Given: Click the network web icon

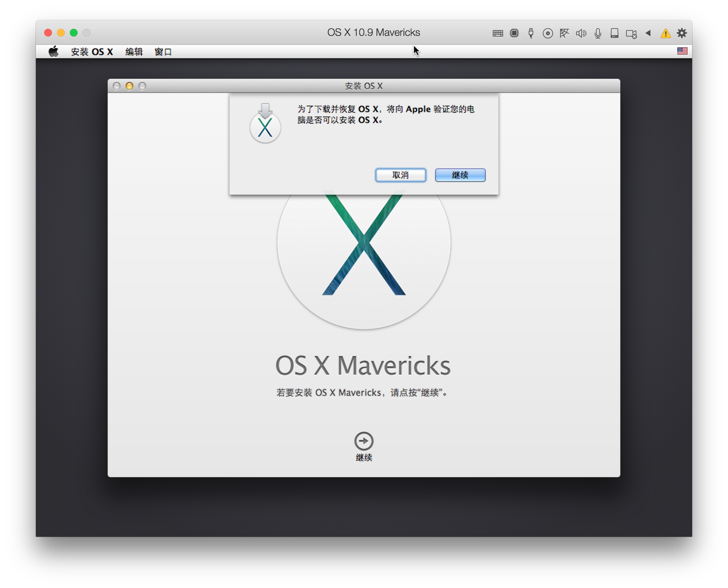Looking at the screenshot, I should pos(564,33).
